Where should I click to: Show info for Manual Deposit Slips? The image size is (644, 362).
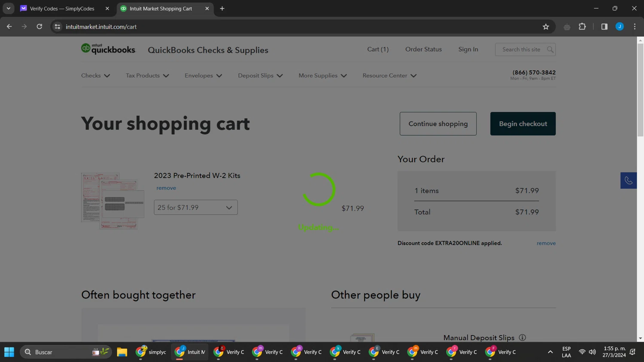point(522,338)
